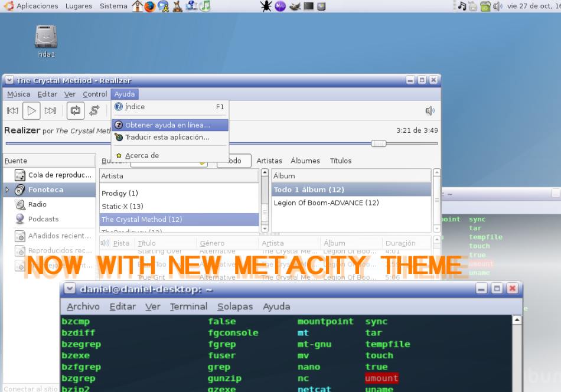Filter search by Álbumes
Viewport: 561px width, 392px height.
[305, 161]
